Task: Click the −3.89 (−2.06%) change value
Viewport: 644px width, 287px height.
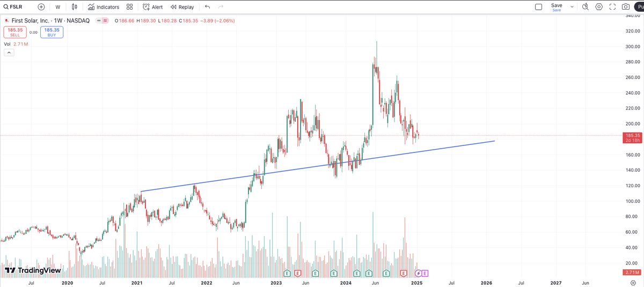Action: pos(217,20)
